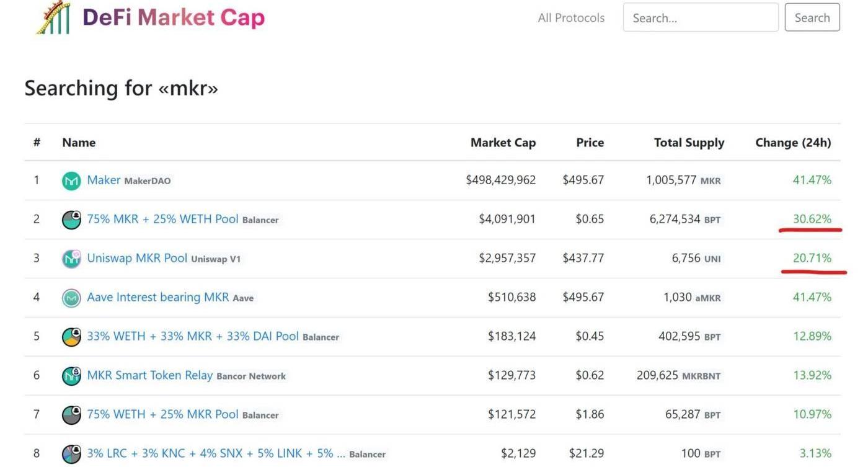Select the $498,429,962 market cap value

pyautogui.click(x=501, y=180)
